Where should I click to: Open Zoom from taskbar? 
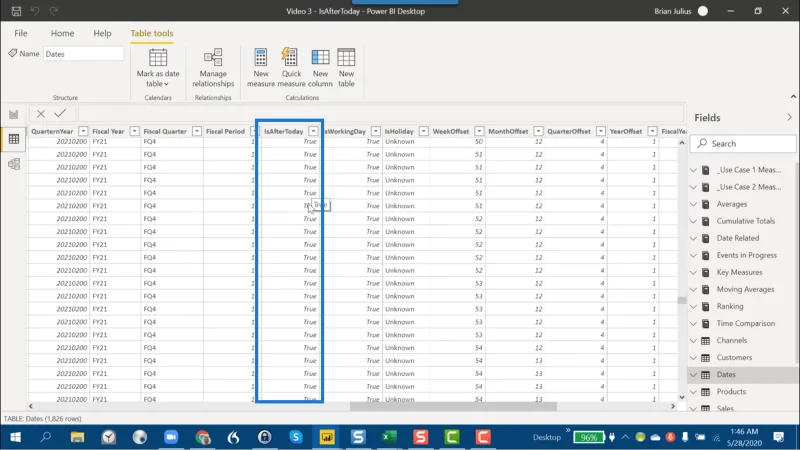tap(171, 437)
